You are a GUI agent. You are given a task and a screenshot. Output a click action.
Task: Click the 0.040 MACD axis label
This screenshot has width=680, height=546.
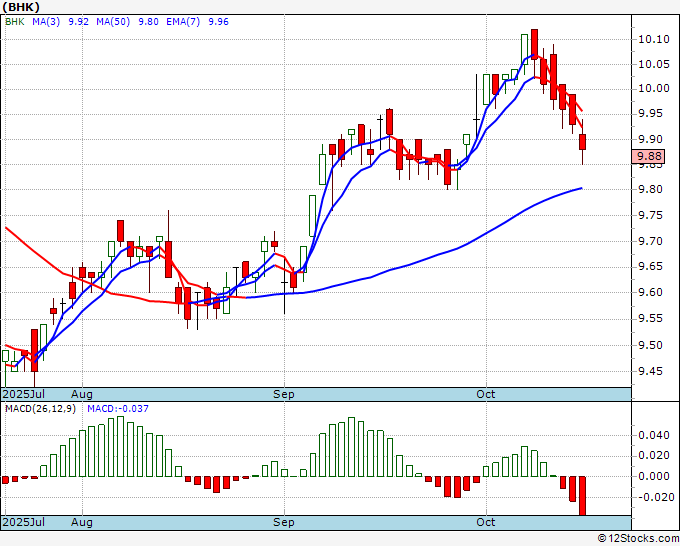click(654, 435)
